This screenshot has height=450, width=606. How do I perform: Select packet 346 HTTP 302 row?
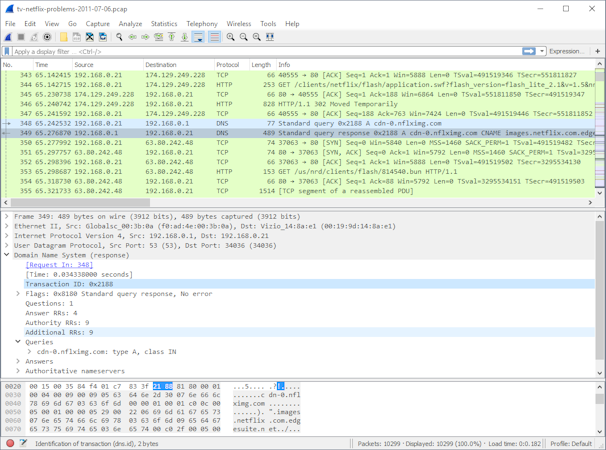[298, 104]
